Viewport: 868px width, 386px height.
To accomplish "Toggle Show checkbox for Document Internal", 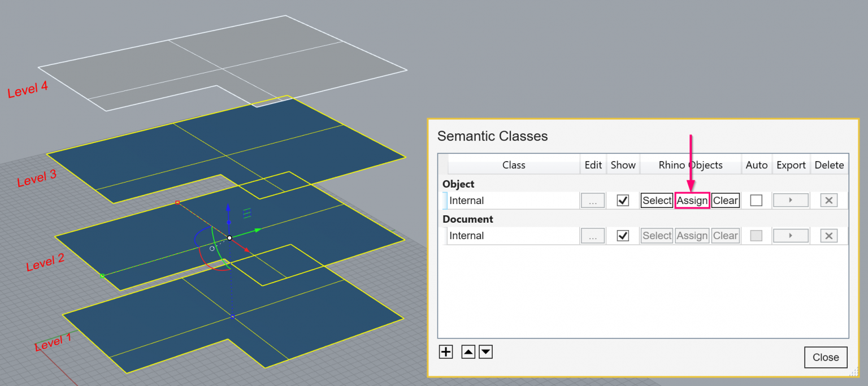I will click(x=623, y=236).
